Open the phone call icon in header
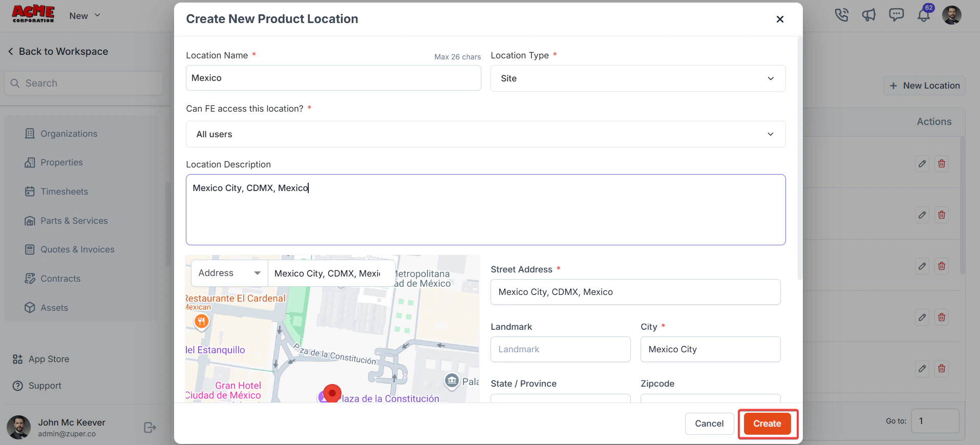The width and height of the screenshot is (980, 445). tap(841, 15)
